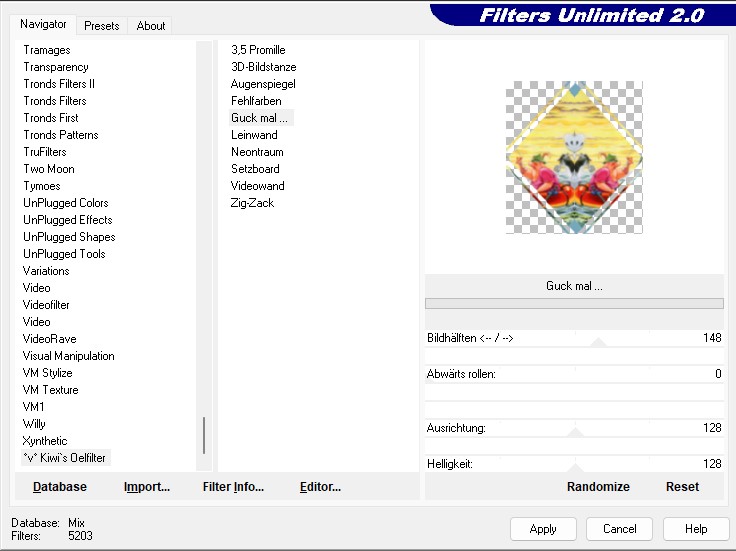
Task: Choose the Leinwand filter
Action: 254,135
